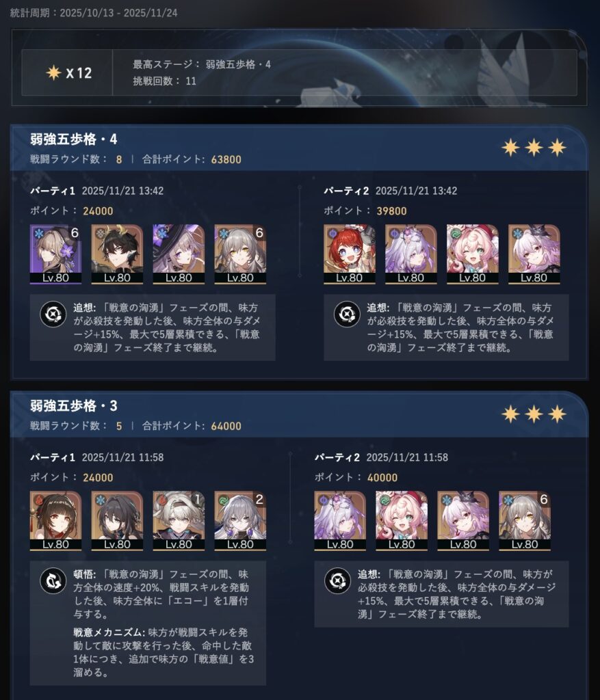Select the eidolon 2 wind character in stage 3 Party 1
Image resolution: width=600 pixels, height=700 pixels.
[x=240, y=520]
